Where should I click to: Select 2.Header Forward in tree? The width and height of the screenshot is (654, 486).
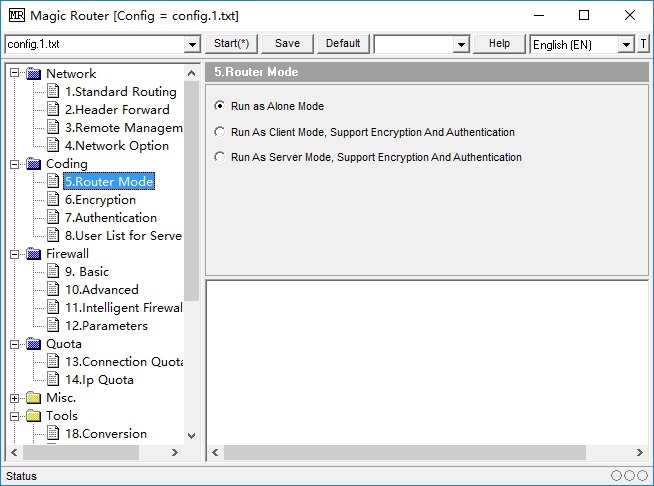[117, 109]
